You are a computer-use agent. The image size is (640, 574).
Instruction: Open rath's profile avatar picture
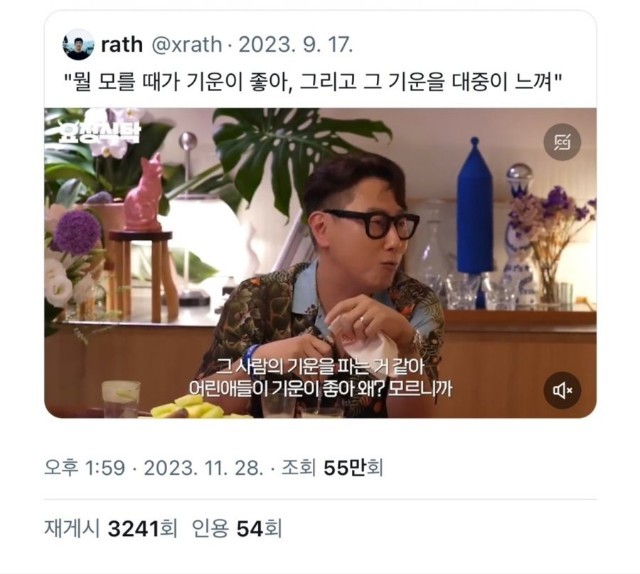[78, 44]
